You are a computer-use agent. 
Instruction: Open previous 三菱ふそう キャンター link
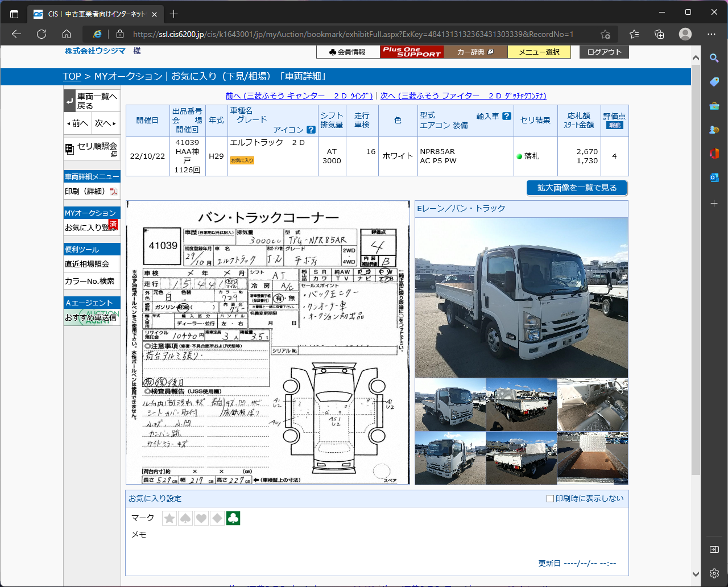coord(299,96)
